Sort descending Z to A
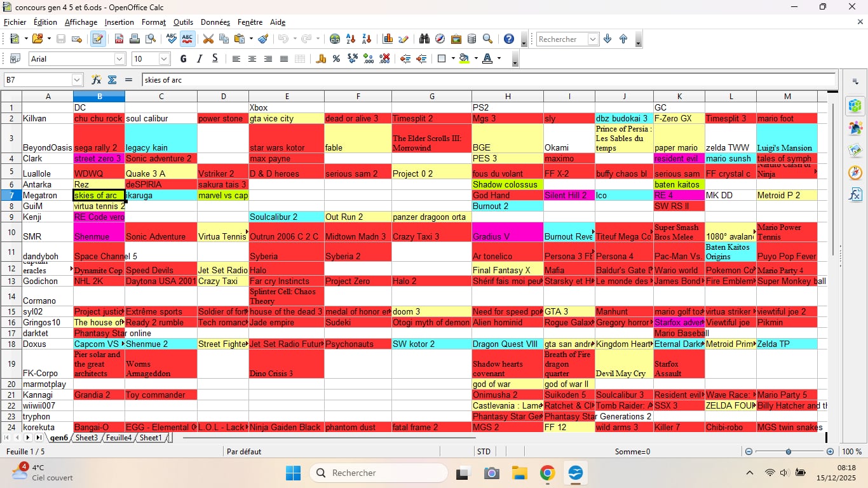 pos(367,39)
